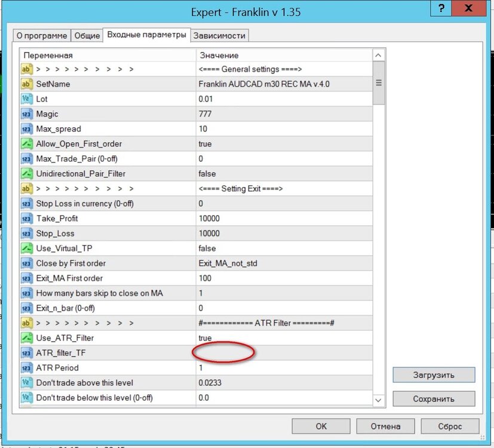Click the Allow_Open_First_order boolean icon
This screenshot has width=494, height=448.
coord(26,144)
